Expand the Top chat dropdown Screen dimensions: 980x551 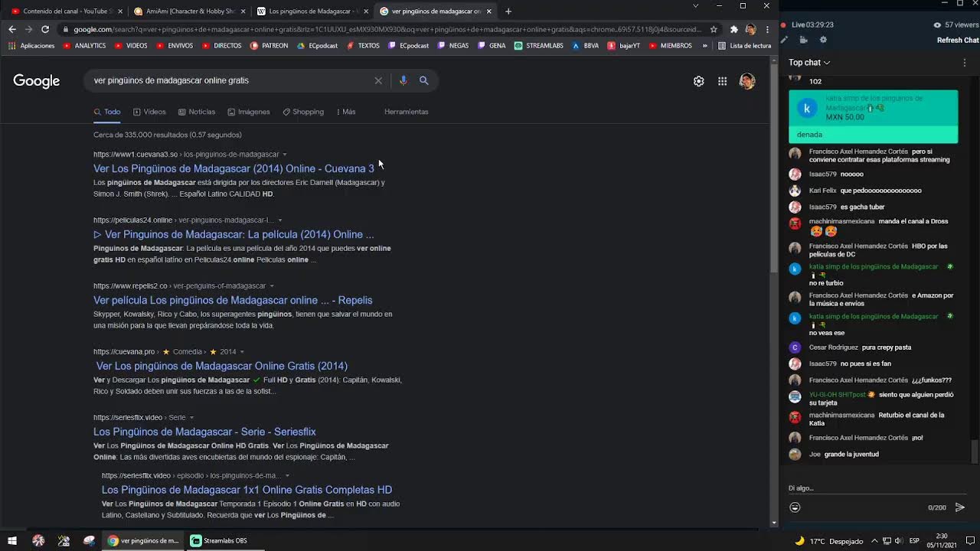tap(809, 63)
